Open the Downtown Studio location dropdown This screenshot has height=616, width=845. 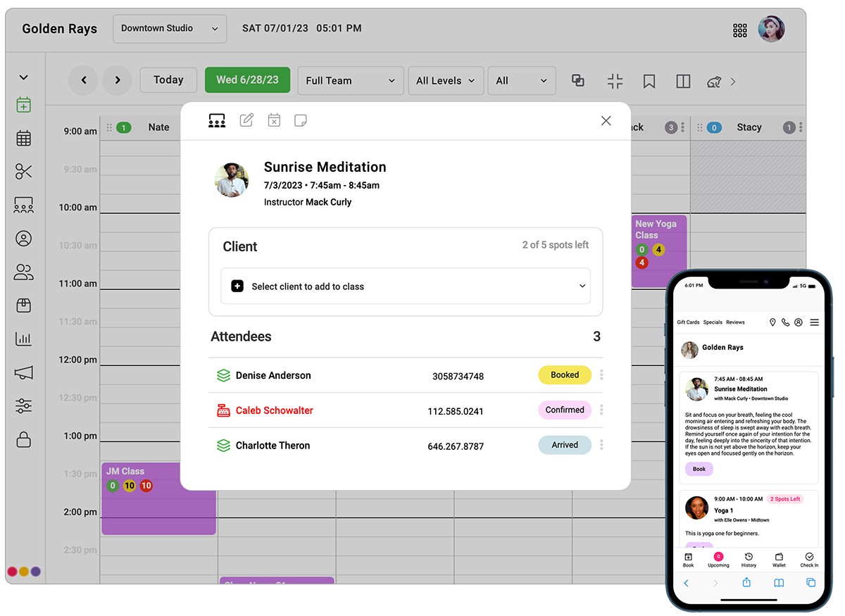click(170, 29)
